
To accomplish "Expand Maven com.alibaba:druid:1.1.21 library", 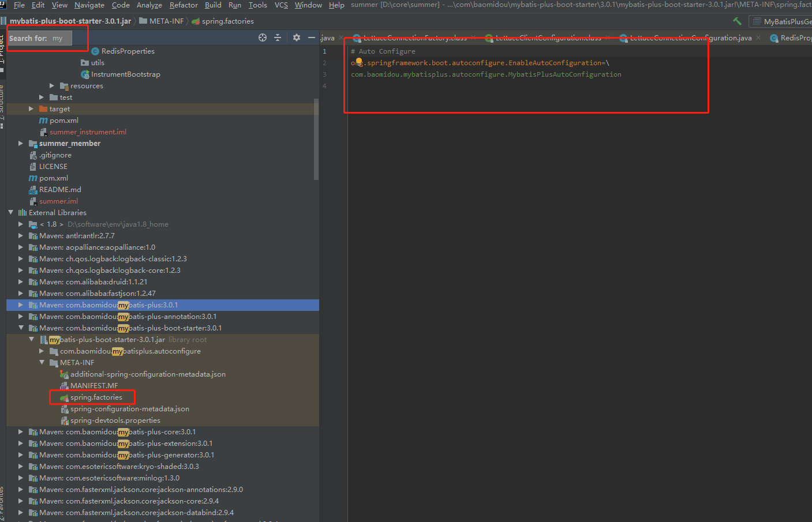I will click(21, 282).
